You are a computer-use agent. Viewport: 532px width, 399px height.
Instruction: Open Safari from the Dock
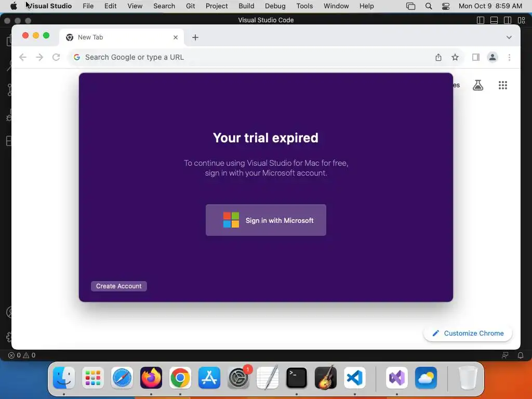point(122,377)
